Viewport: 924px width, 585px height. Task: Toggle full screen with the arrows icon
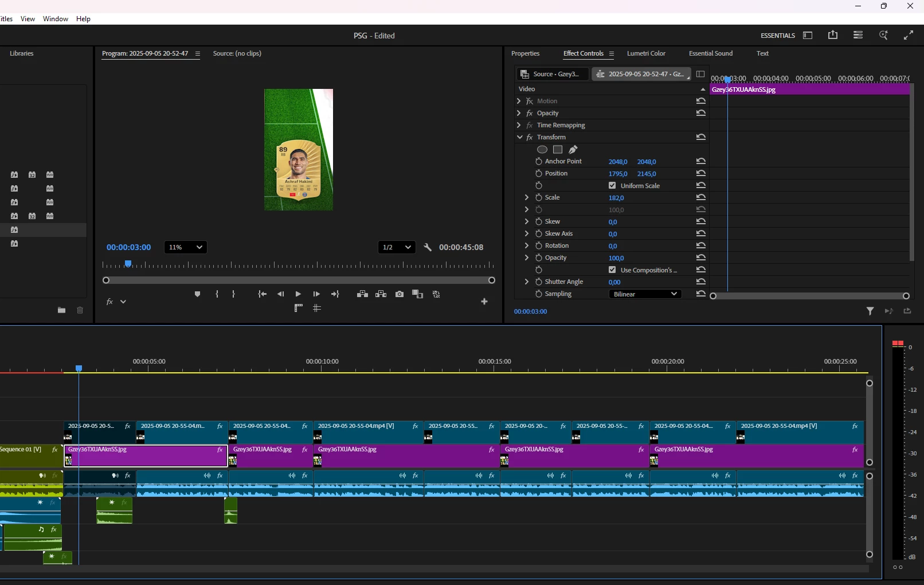click(x=909, y=35)
